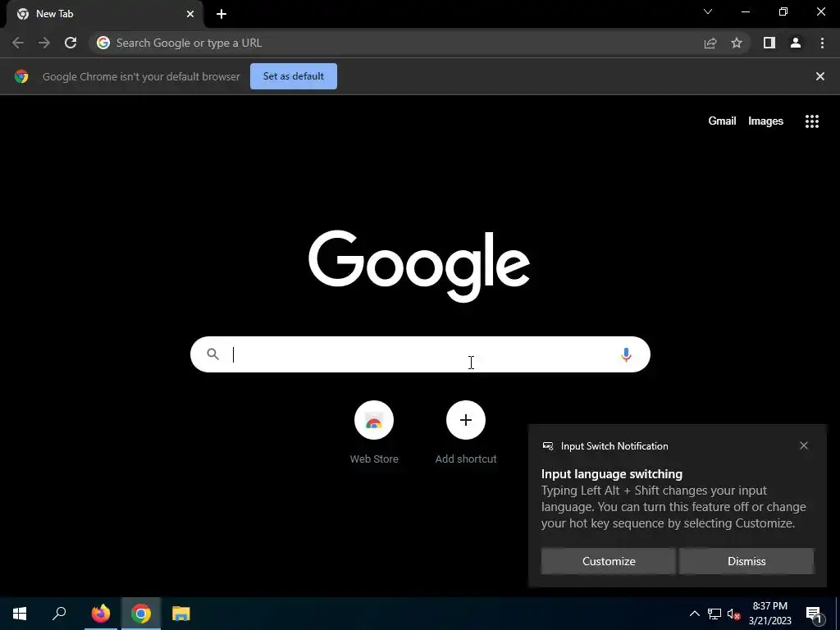Open network status tray icon

coord(714,614)
